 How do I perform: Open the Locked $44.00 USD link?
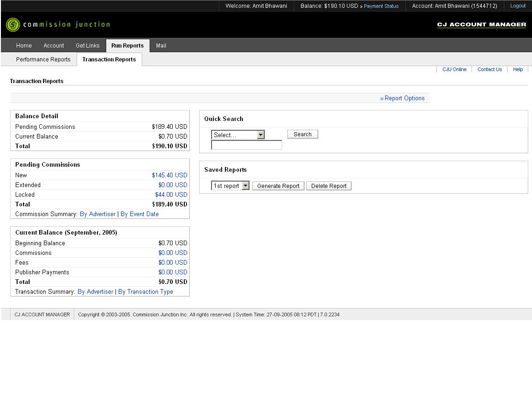point(171,194)
